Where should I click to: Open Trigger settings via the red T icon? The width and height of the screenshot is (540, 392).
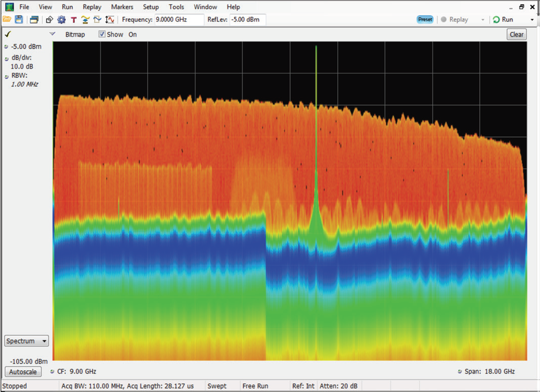74,19
